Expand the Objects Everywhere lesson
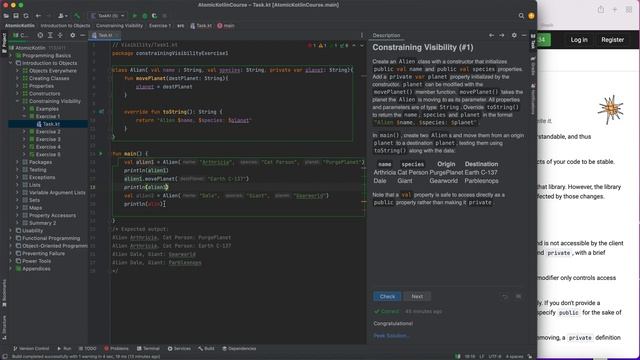Image resolution: width=640 pixels, height=360 pixels. pyautogui.click(x=18, y=71)
